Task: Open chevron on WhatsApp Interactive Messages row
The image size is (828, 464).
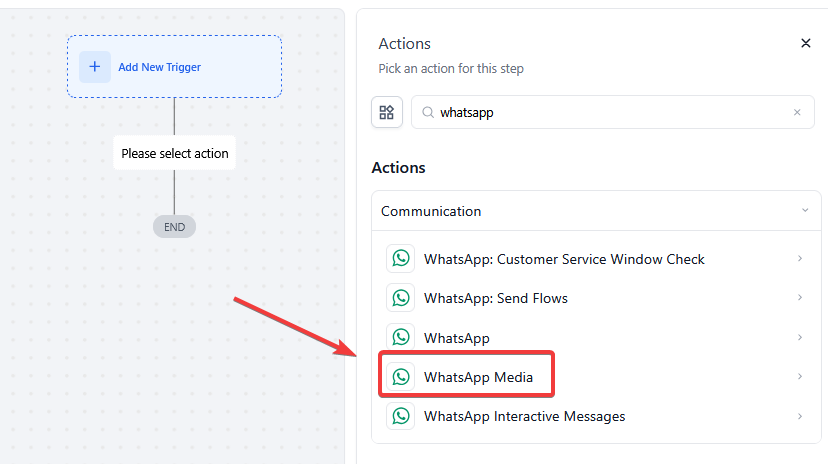Action: pos(800,416)
